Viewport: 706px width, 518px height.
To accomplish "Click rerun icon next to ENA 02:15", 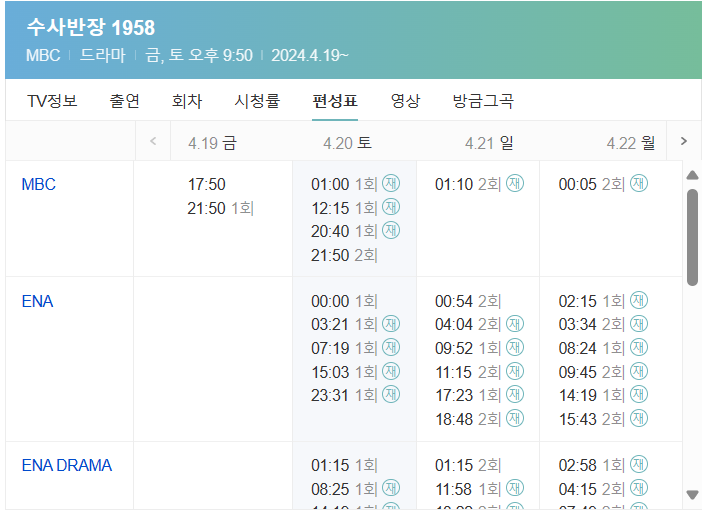I will [638, 300].
